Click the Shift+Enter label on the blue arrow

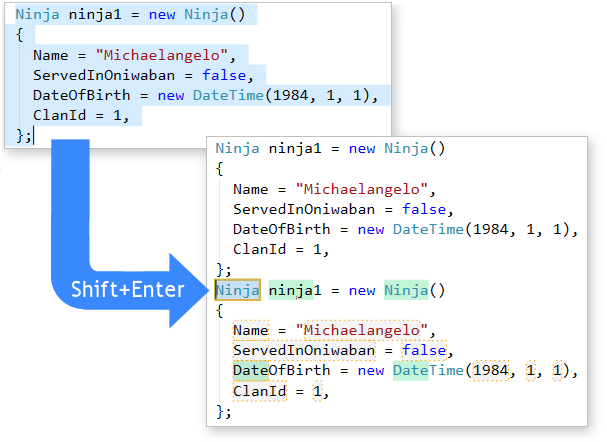pos(127,290)
